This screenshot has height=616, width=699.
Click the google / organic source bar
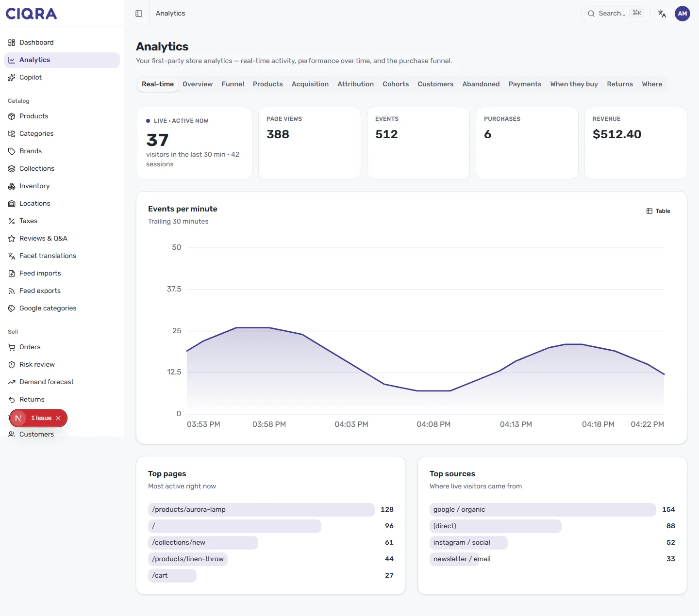[x=543, y=510]
